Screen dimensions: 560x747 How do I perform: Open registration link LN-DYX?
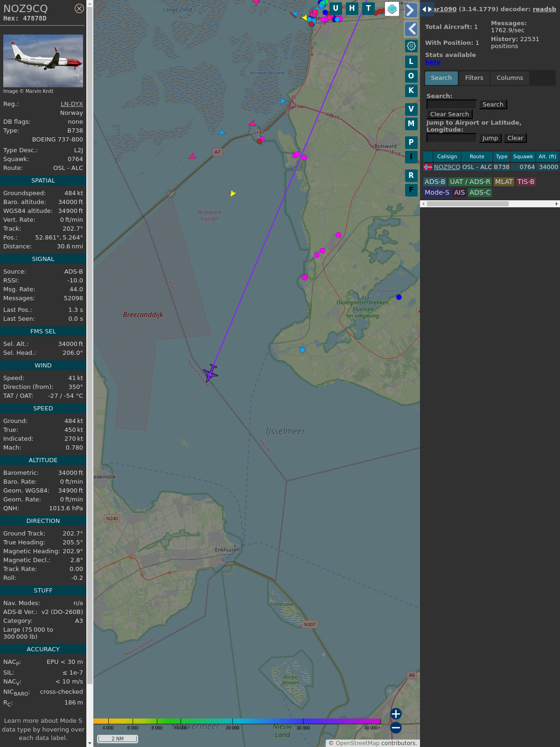[x=72, y=104]
